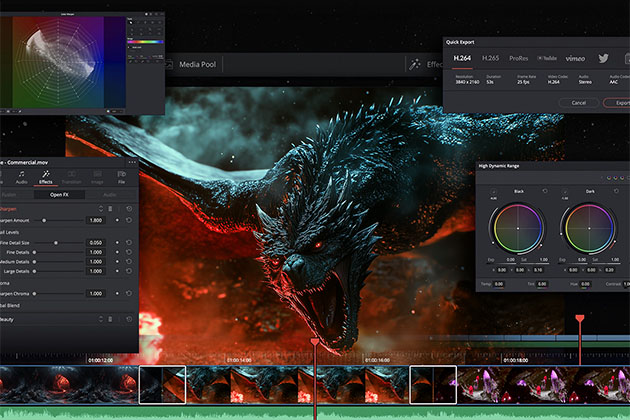Reorder Beauty effect with up-down arrows
The width and height of the screenshot is (630, 420).
[x=100, y=319]
